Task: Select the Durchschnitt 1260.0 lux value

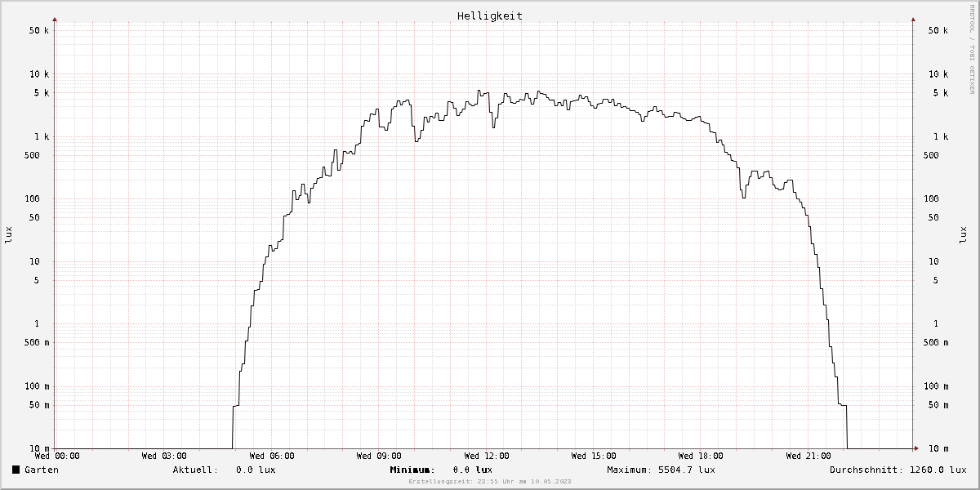Action: (x=938, y=470)
